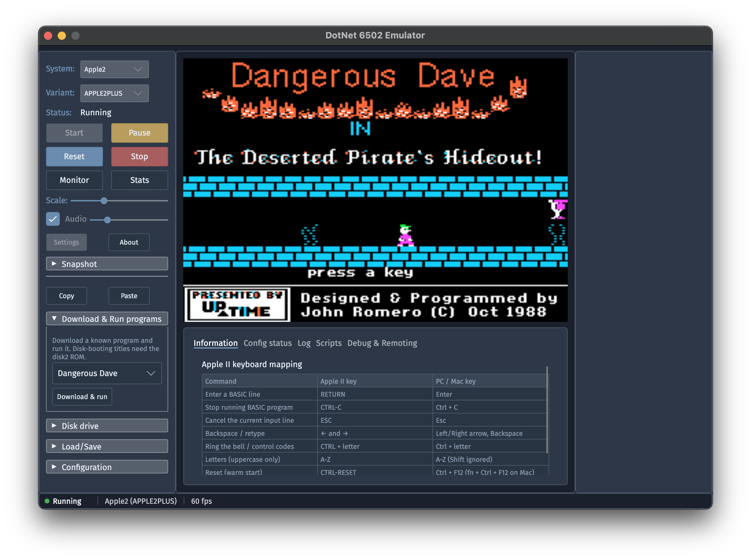Click the emulator game screen display

coord(375,190)
